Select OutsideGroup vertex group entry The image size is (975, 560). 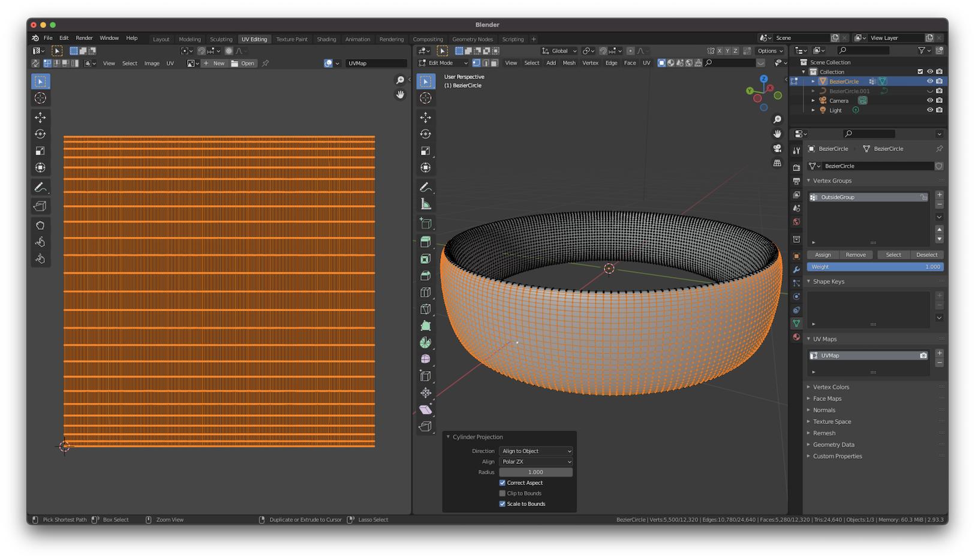[868, 197]
